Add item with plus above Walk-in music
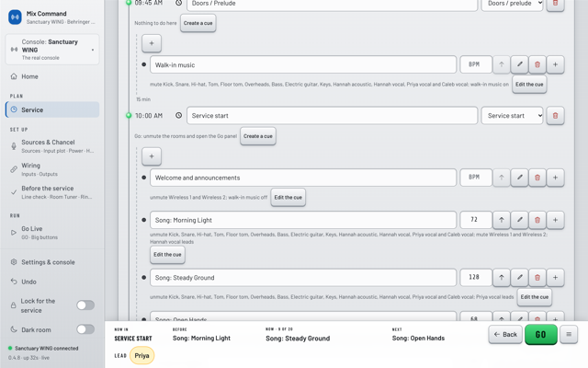 (x=152, y=43)
